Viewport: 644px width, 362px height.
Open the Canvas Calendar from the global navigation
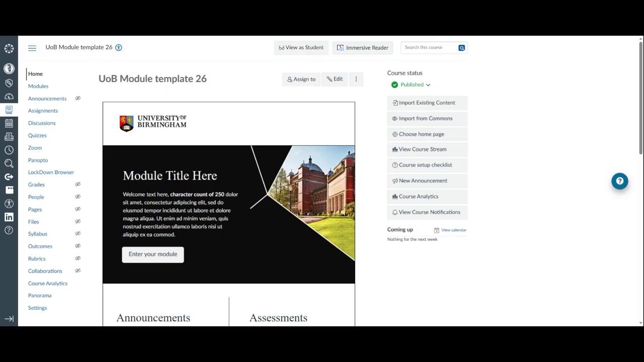click(9, 123)
